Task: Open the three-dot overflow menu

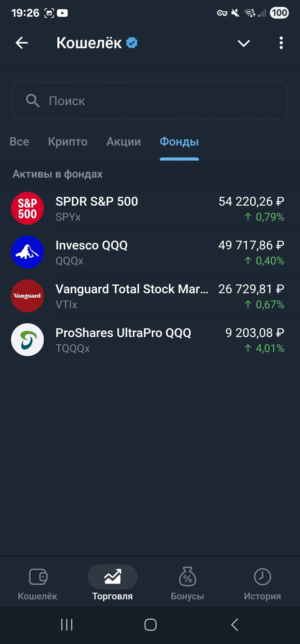Action: pyautogui.click(x=281, y=43)
